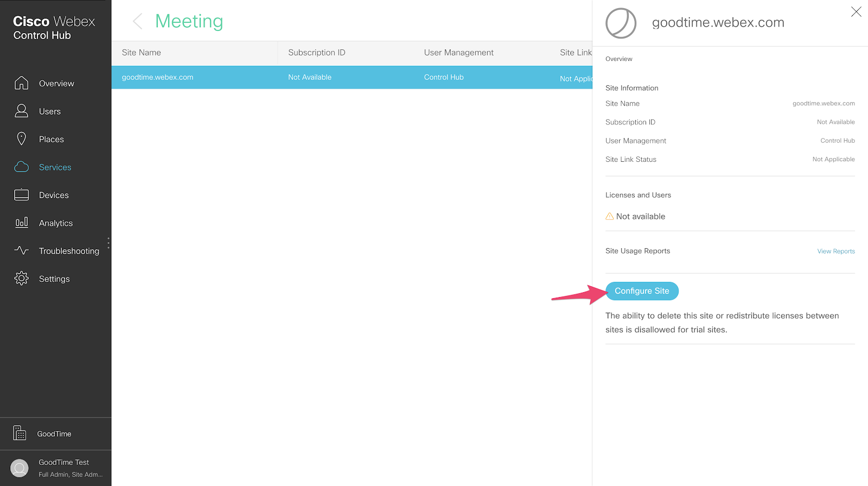Select the Troubleshooting pulse icon
The image size is (868, 486).
[21, 250]
